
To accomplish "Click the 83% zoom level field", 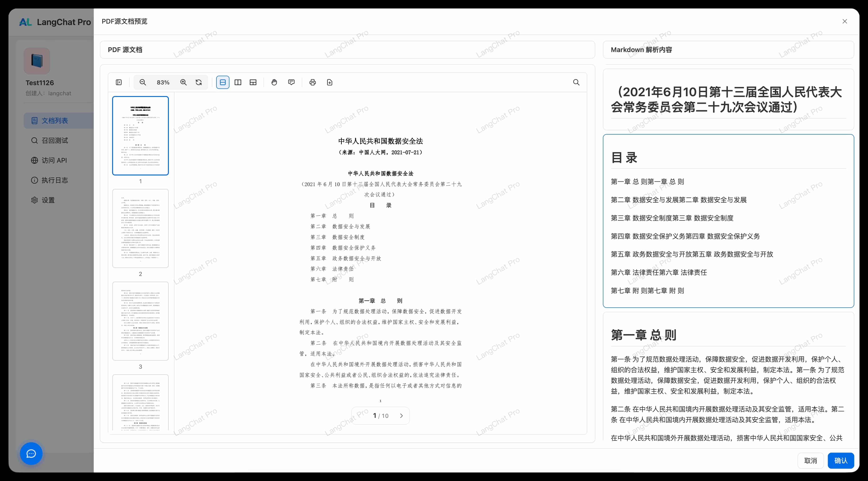I will coord(163,82).
